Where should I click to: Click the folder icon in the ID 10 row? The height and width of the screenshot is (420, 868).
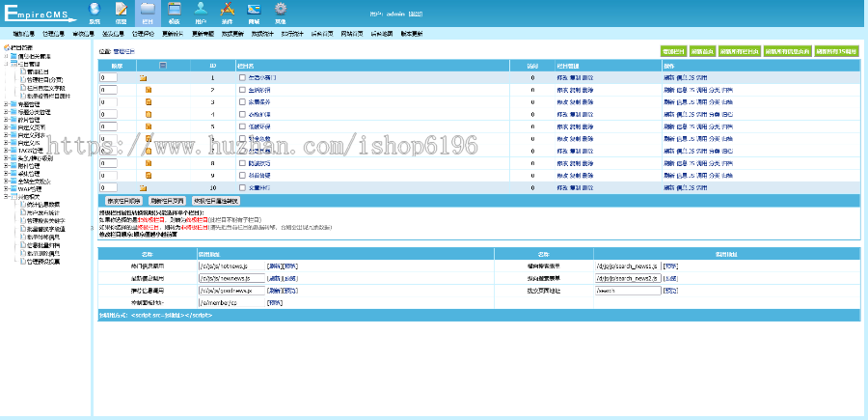pos(143,188)
